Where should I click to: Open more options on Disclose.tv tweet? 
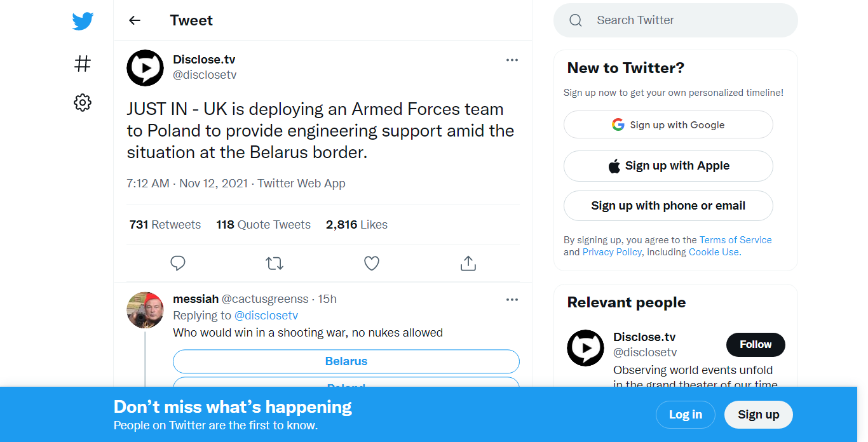click(512, 60)
